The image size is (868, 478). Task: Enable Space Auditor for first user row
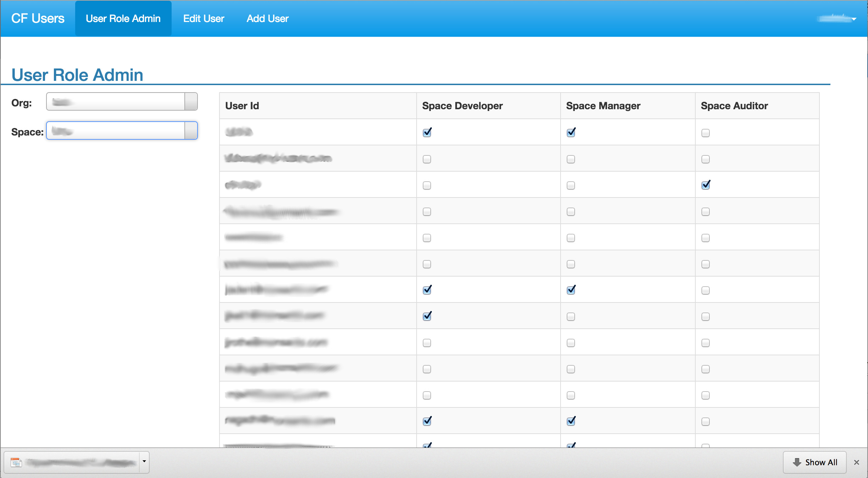pos(706,133)
